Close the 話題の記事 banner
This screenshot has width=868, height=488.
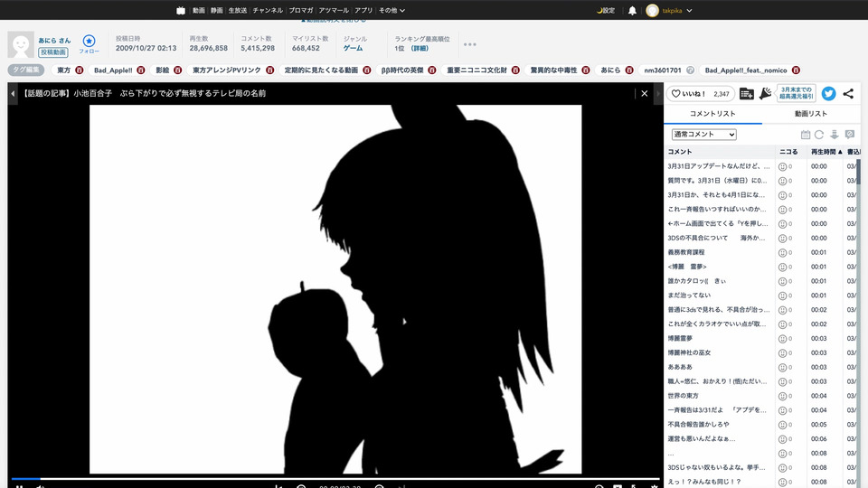point(644,93)
